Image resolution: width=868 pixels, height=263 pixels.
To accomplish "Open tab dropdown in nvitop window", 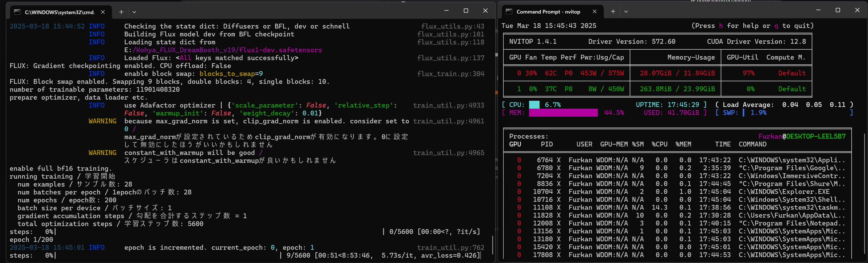I will coord(626,12).
